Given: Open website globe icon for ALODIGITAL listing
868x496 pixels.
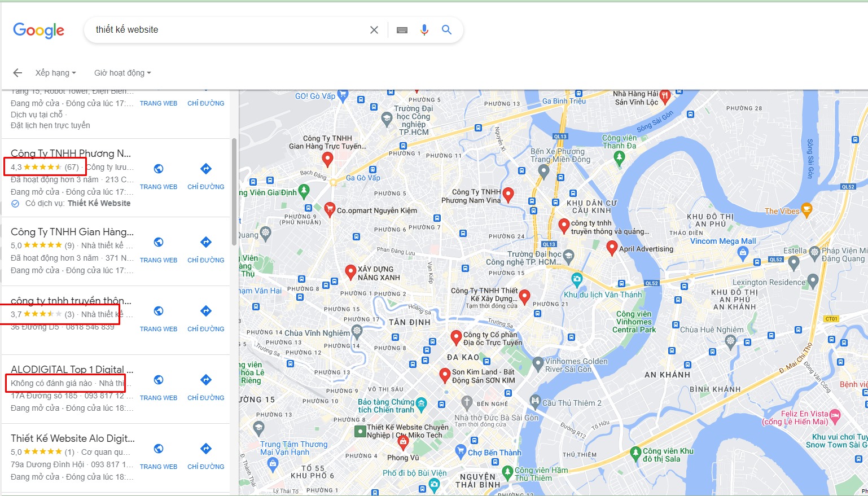Looking at the screenshot, I should (159, 380).
